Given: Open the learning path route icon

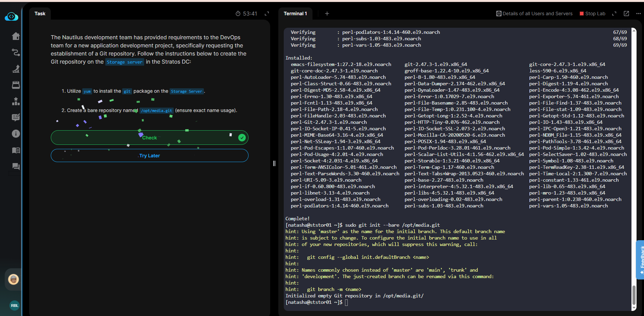Looking at the screenshot, I should [16, 52].
